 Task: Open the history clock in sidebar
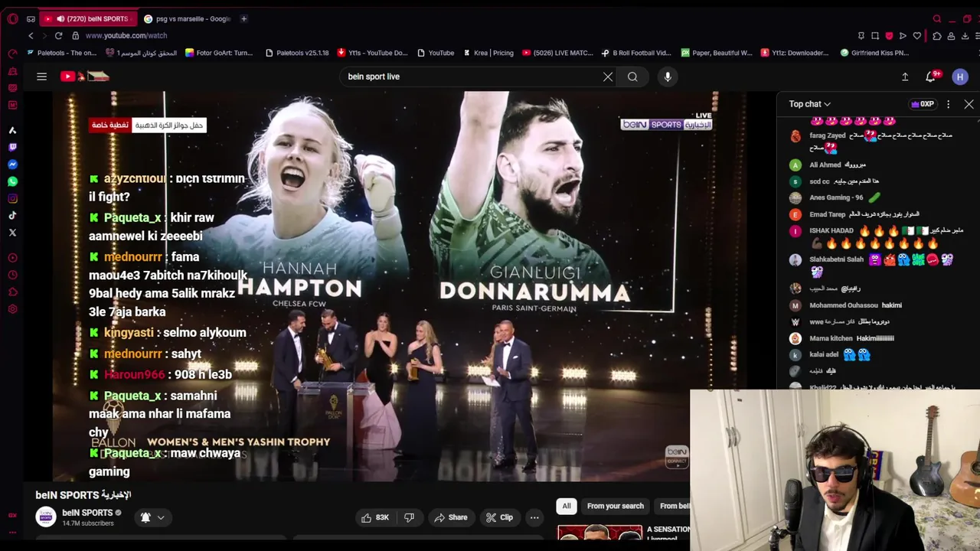pos(12,275)
